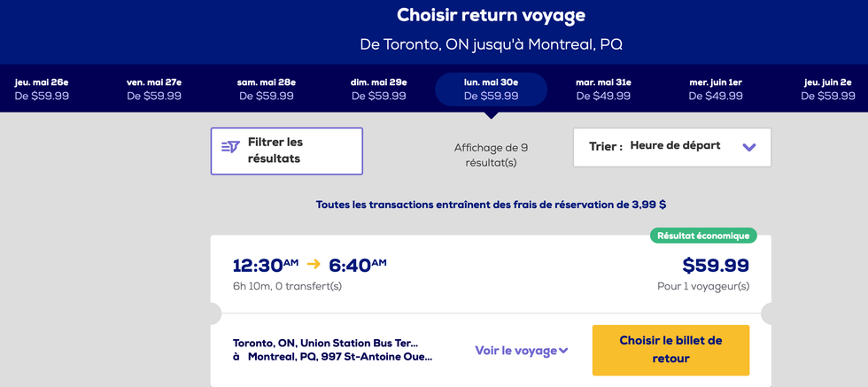
Task: Choose dim. mai 29e date tab
Action: pos(378,89)
